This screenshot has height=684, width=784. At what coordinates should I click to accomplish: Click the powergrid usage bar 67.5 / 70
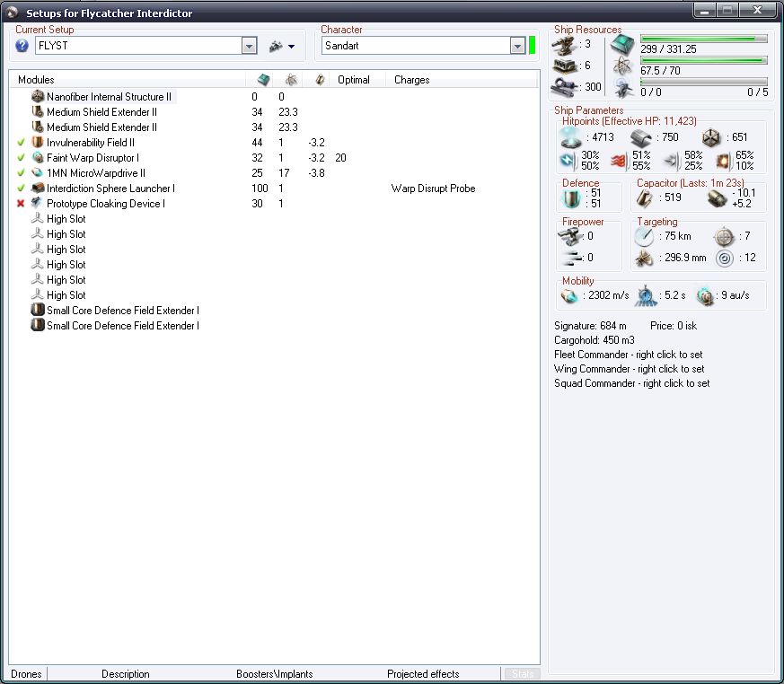(x=703, y=60)
